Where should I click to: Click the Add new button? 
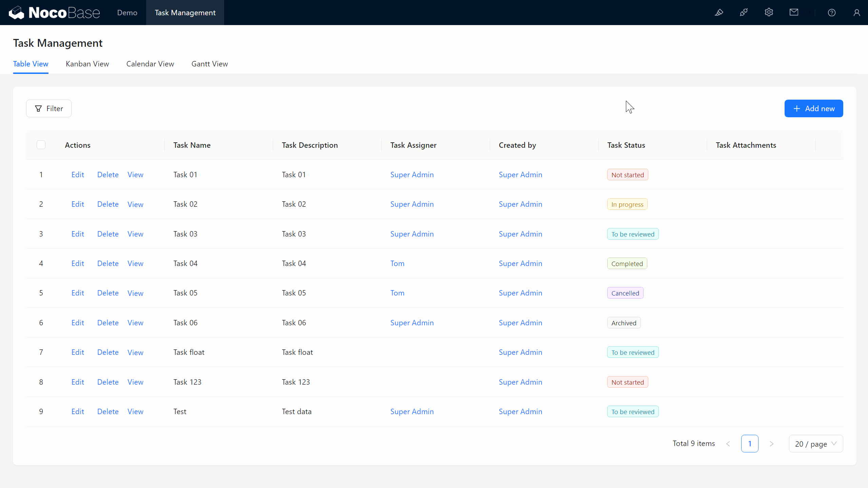tap(813, 108)
